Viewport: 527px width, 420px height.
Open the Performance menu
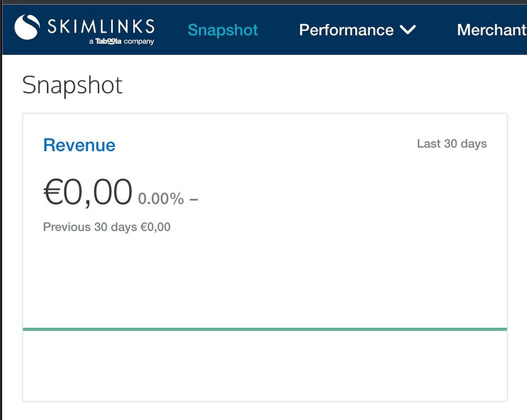(346, 30)
